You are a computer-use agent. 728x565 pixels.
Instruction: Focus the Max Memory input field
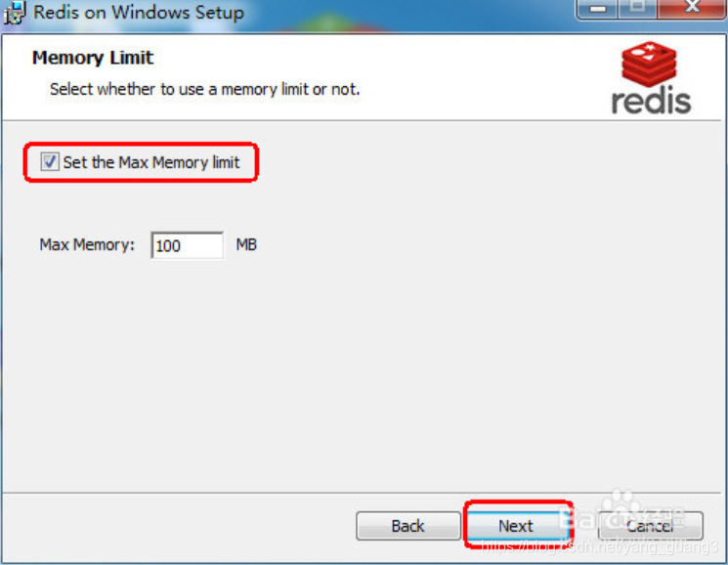click(187, 245)
